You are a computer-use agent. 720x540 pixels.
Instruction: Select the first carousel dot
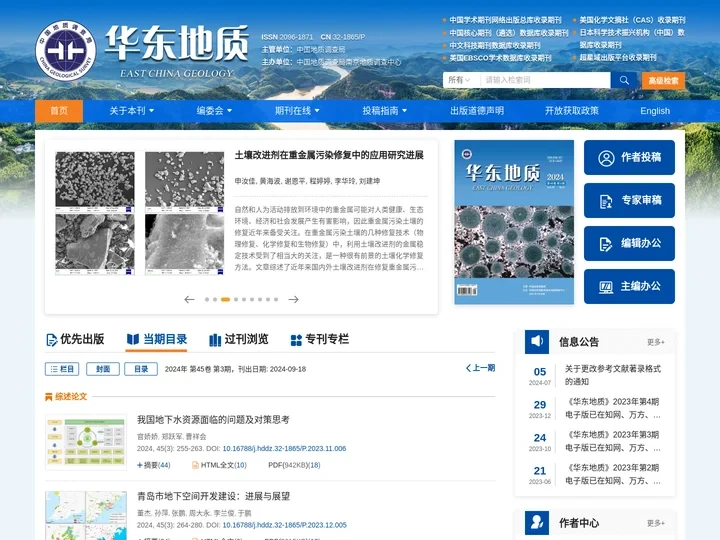207,299
